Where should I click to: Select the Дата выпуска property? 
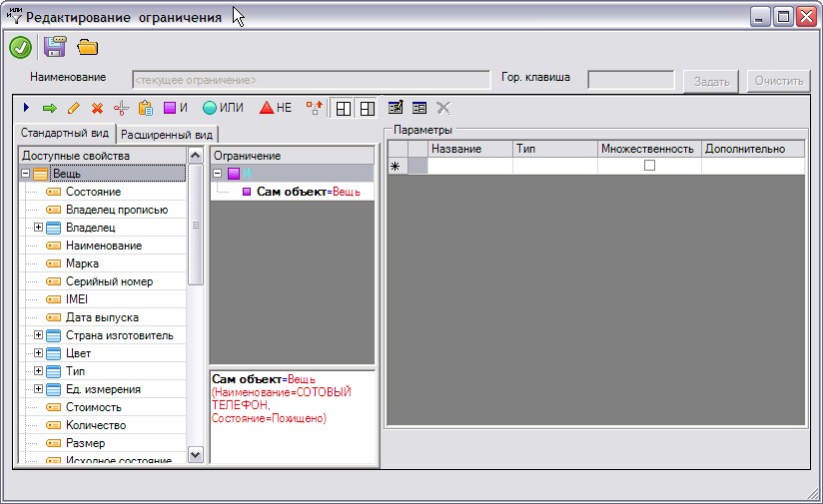coord(102,317)
